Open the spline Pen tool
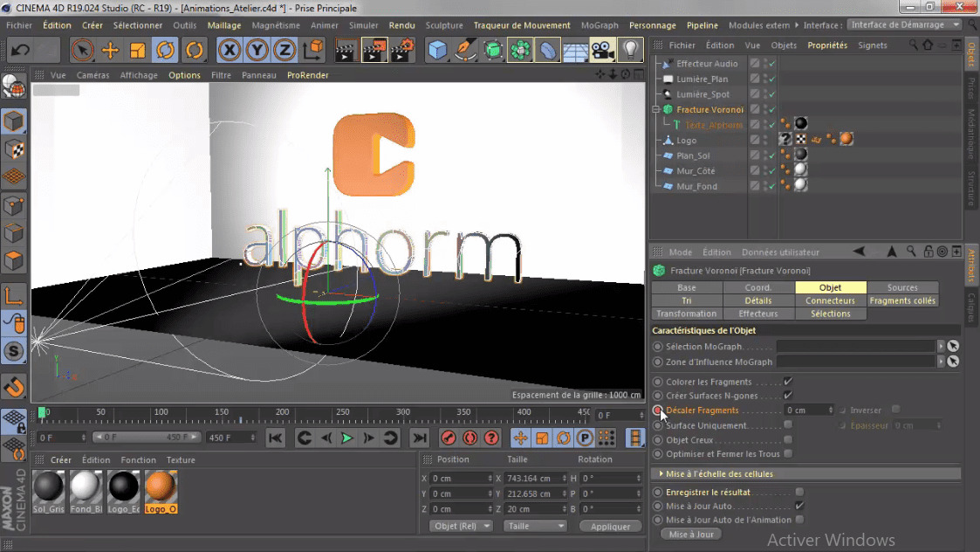980x552 pixels. coord(465,50)
